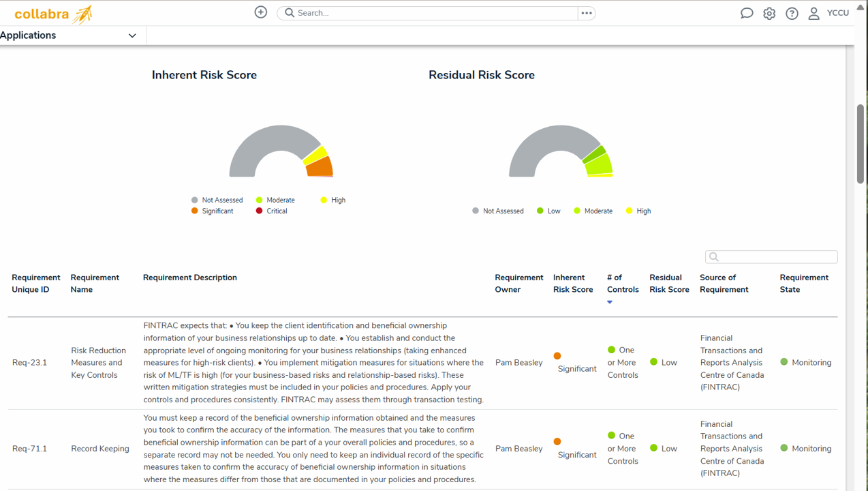The width and height of the screenshot is (868, 491).
Task: Click the Collabra logo
Action: coord(51,13)
